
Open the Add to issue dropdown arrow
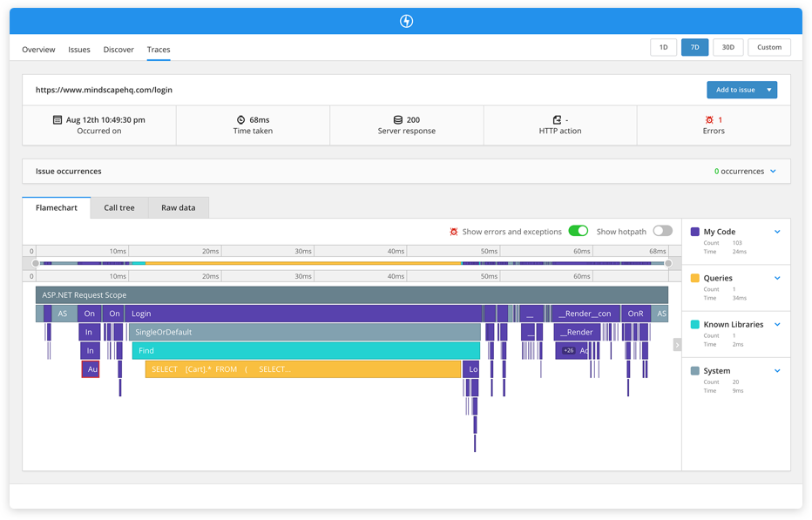pos(768,90)
